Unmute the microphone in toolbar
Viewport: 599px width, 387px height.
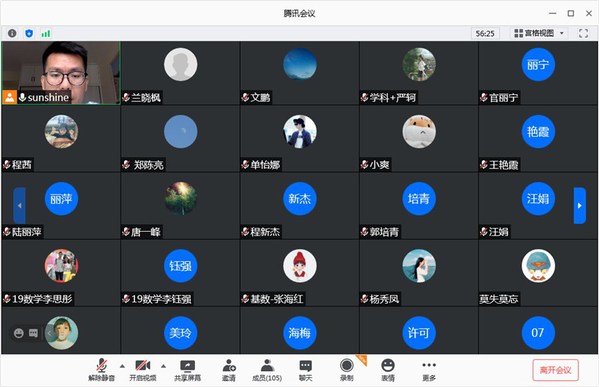pyautogui.click(x=101, y=369)
